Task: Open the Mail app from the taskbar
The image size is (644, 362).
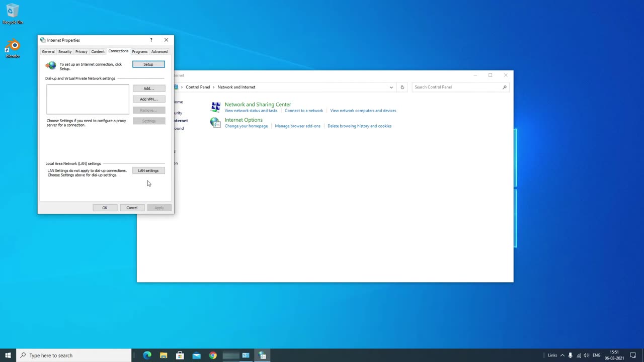Action: (x=197, y=355)
